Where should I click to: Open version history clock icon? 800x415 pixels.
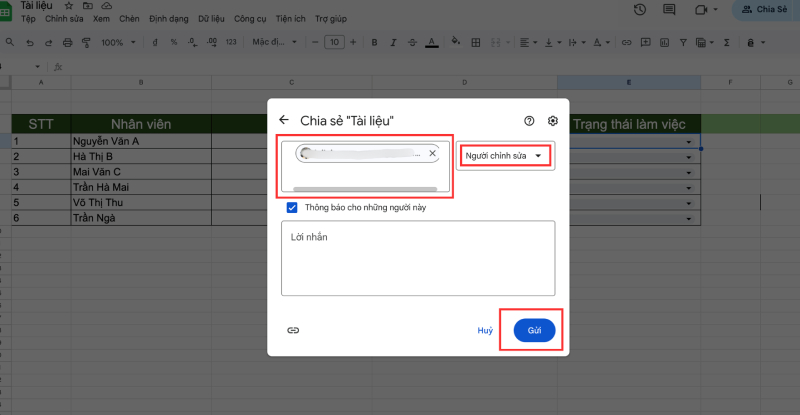[640, 9]
